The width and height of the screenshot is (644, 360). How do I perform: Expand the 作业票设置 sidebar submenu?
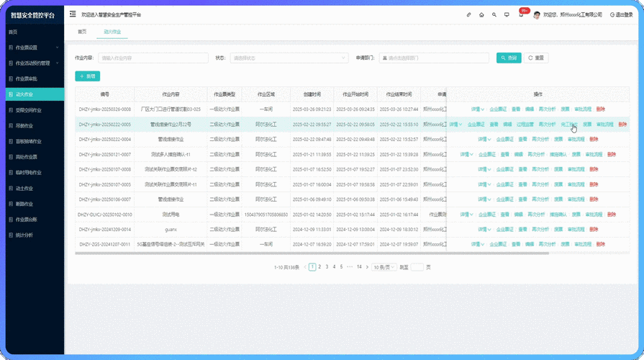[x=32, y=48]
